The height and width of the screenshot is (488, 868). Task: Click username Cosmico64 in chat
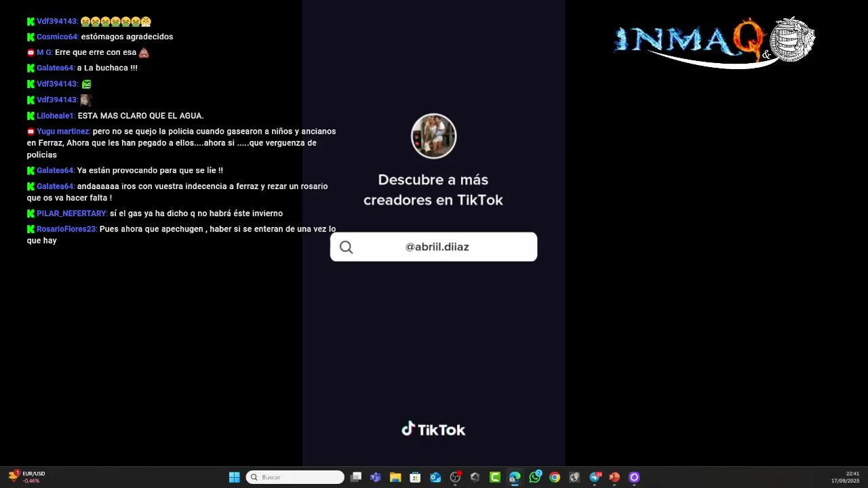pos(58,37)
